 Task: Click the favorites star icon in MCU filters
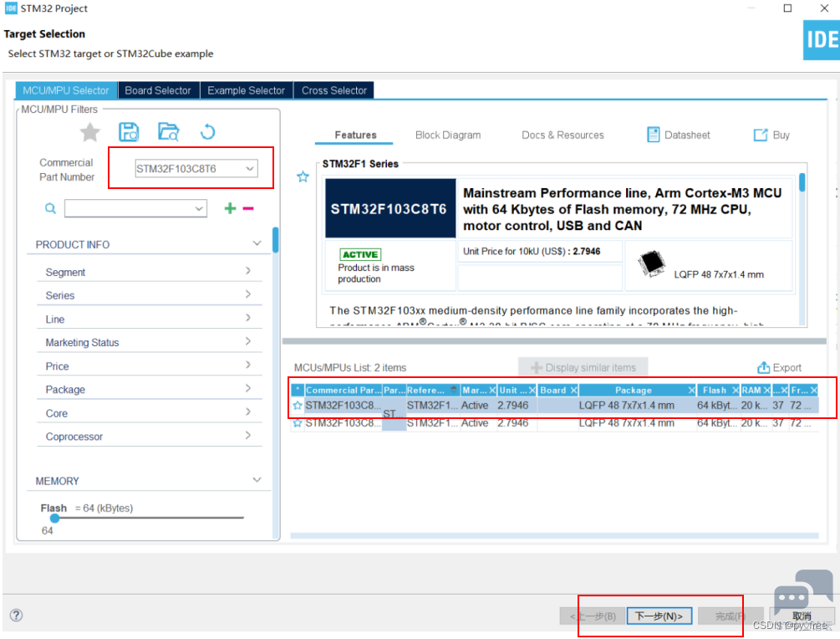pos(89,132)
